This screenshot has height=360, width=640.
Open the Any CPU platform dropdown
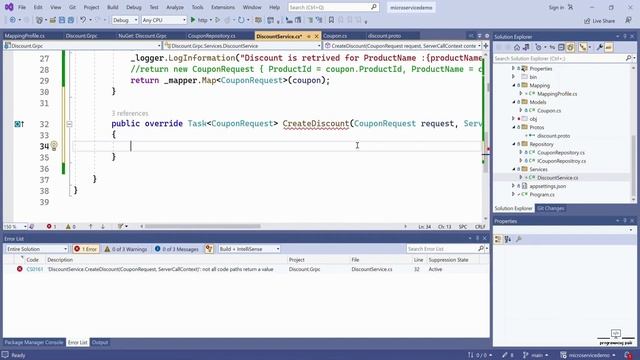(x=164, y=20)
